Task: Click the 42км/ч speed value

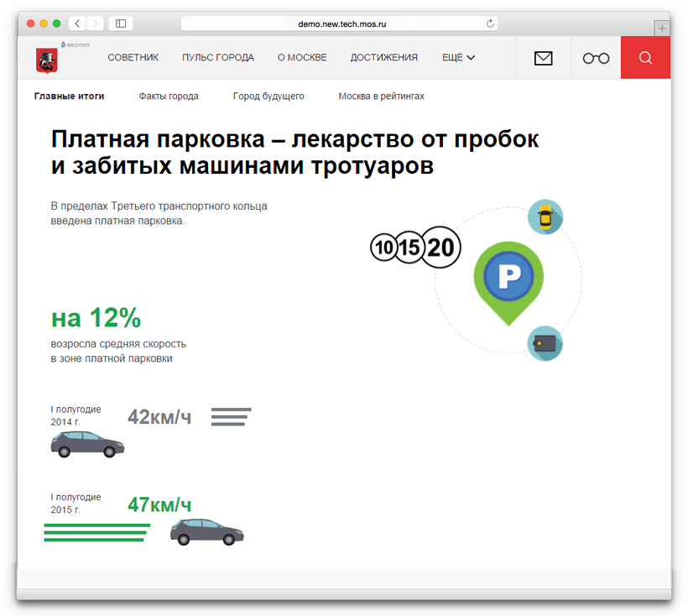Action: [159, 417]
